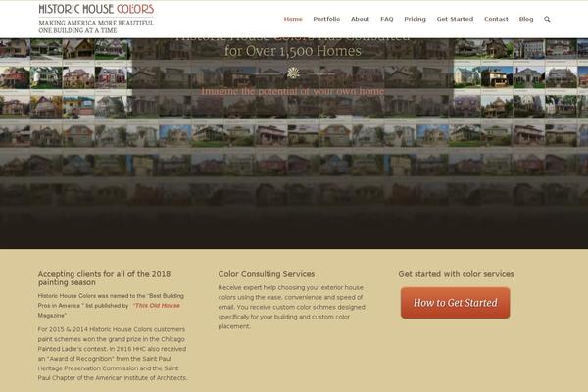Click the fan ornament below the headline
The image size is (588, 392).
point(293,73)
